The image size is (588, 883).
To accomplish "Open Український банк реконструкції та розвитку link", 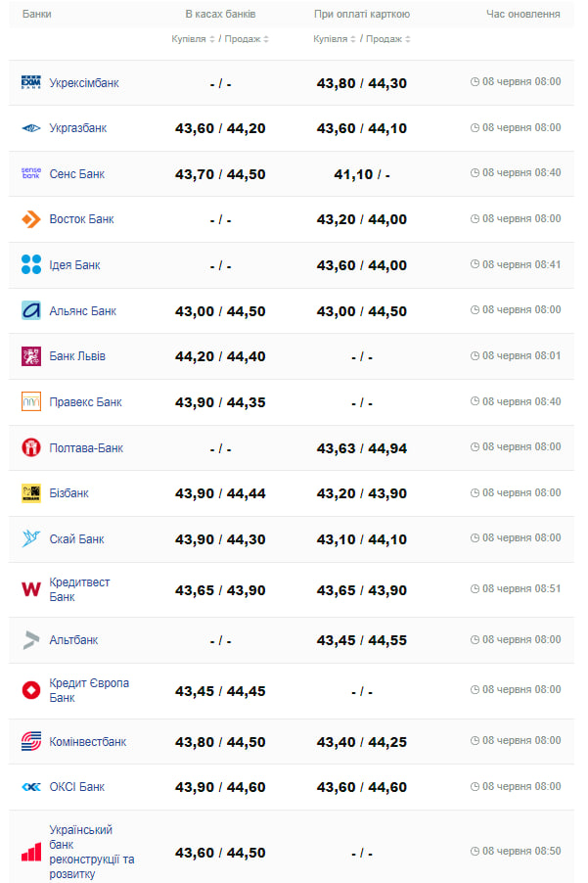I will pos(91,852).
